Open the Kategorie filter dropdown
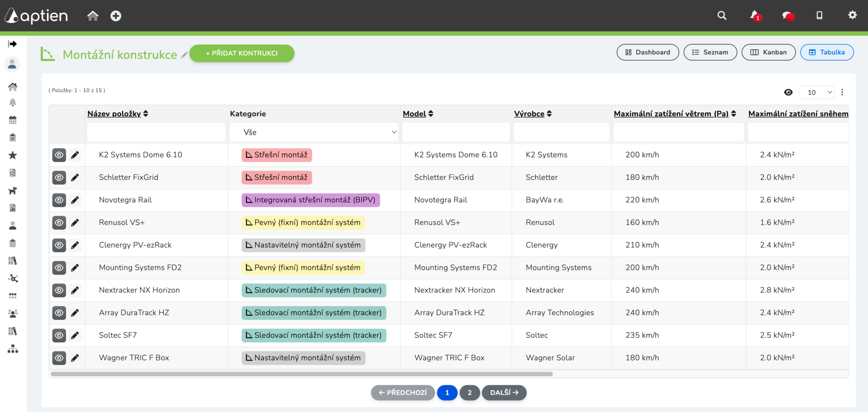The height and width of the screenshot is (412, 868). tap(314, 132)
